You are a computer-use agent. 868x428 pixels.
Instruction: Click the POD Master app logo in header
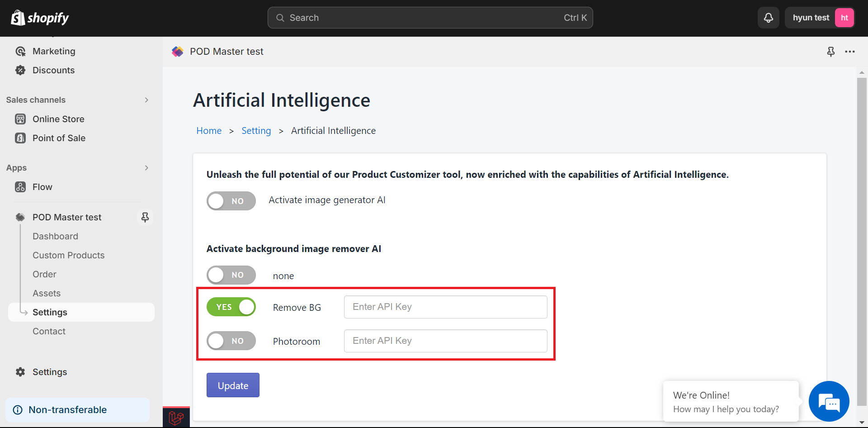pyautogui.click(x=178, y=52)
